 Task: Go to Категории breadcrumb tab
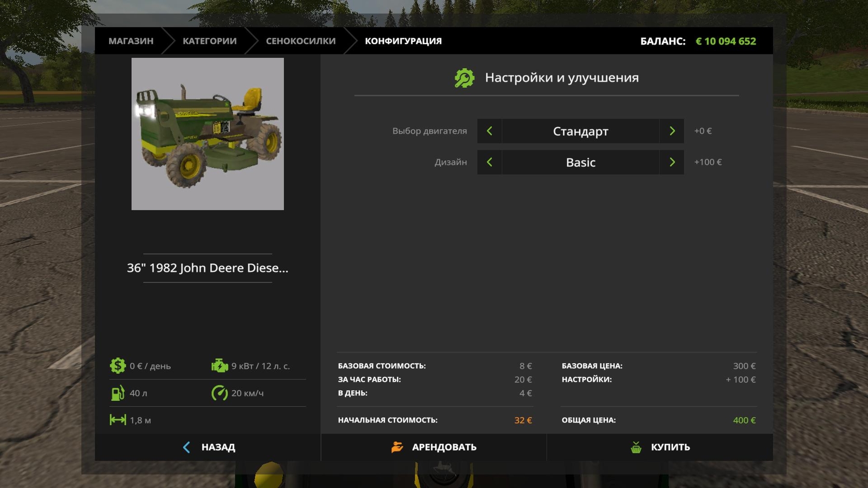tap(209, 41)
